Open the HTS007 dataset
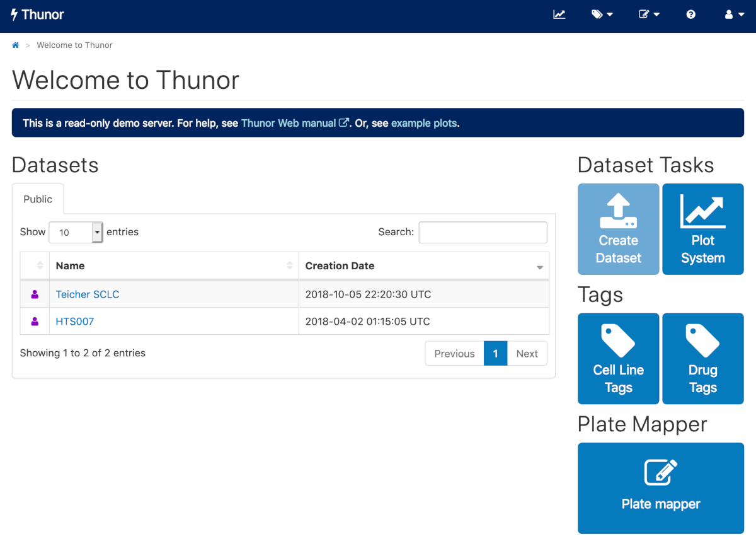 [75, 322]
